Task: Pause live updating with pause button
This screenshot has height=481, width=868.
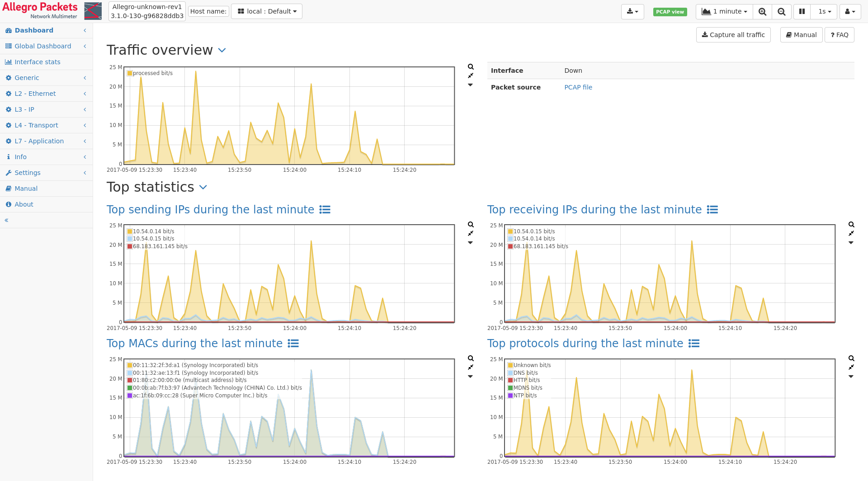Action: tap(802, 11)
